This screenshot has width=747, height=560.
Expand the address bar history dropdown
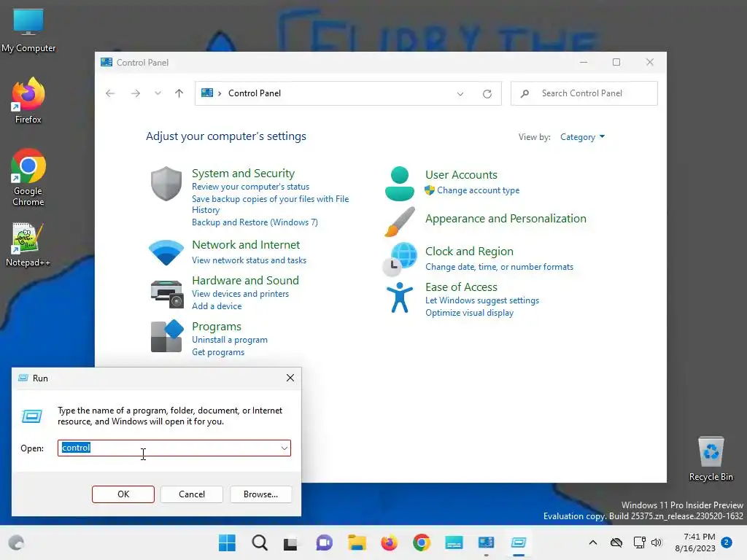[460, 94]
